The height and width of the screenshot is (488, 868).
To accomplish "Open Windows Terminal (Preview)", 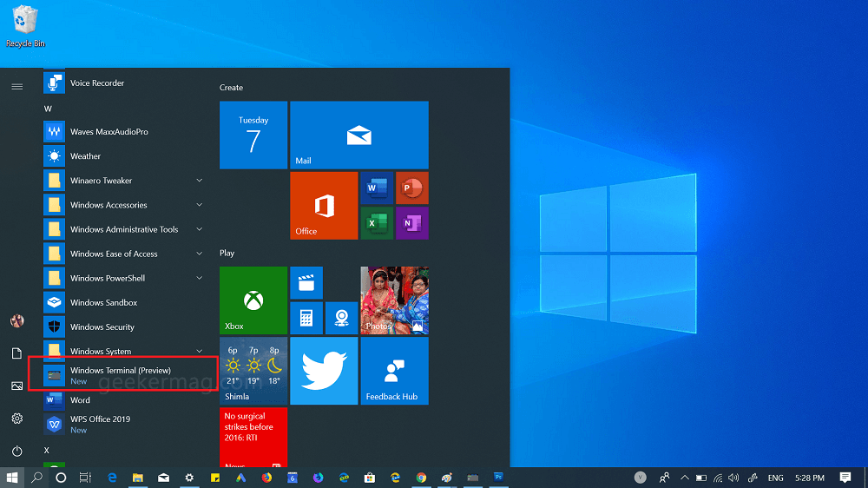I will coord(124,375).
